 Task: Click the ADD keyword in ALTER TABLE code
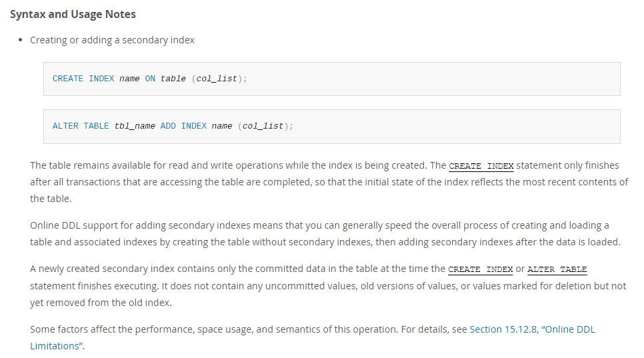tap(168, 126)
